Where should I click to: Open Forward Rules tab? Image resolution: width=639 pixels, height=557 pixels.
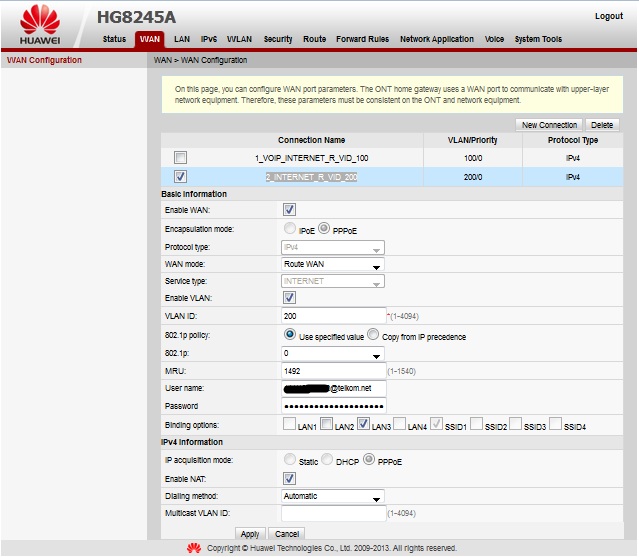point(362,39)
